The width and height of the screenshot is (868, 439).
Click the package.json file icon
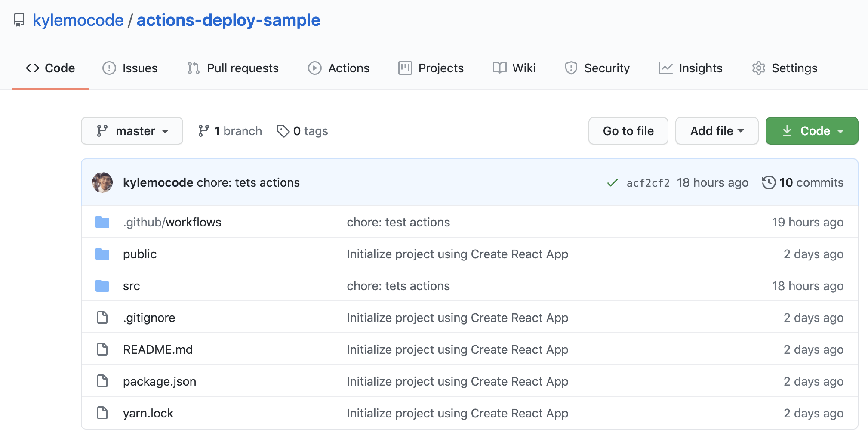click(x=102, y=381)
